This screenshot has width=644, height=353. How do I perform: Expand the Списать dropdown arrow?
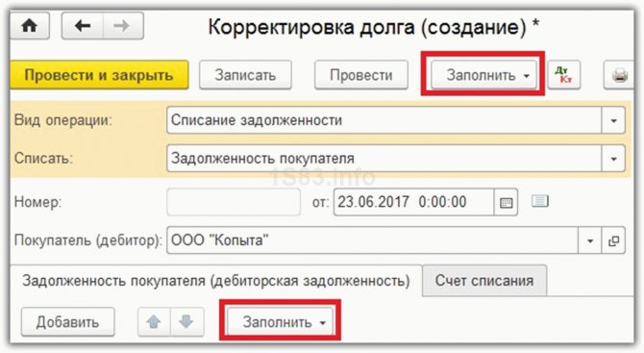click(613, 159)
